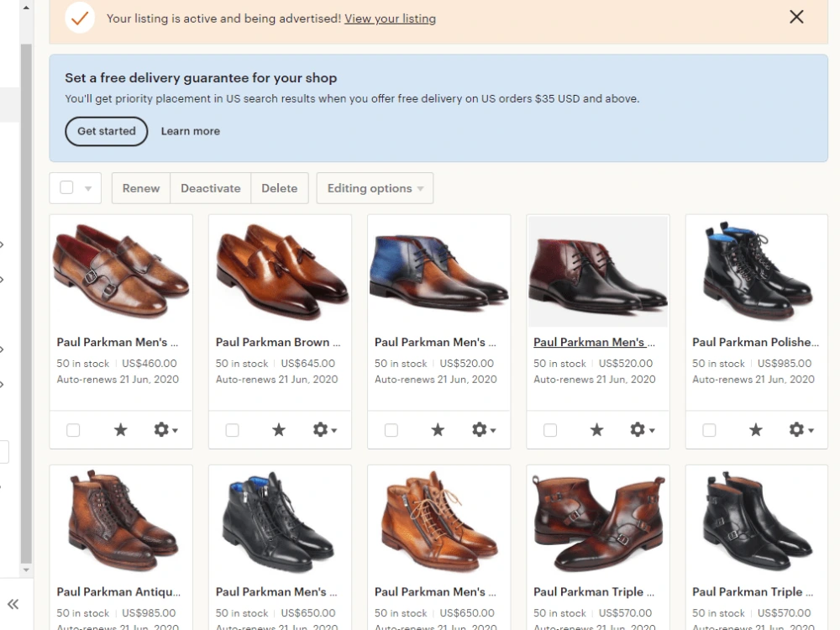Select the US$985.00 price of Polished listing
Screen dimensions: 840x630
(785, 363)
